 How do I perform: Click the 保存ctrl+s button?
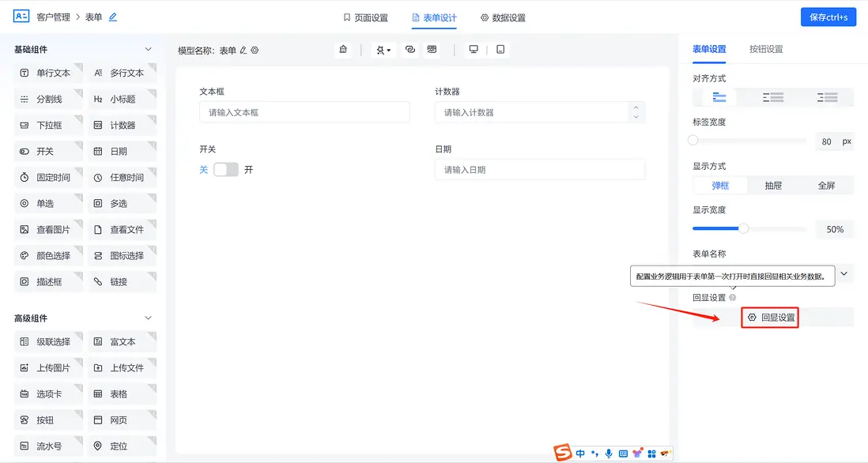(828, 16)
